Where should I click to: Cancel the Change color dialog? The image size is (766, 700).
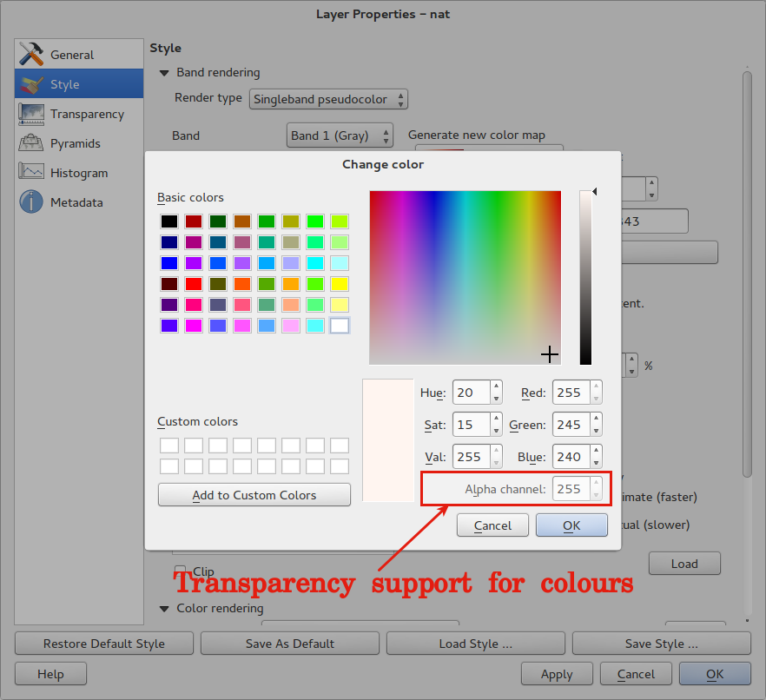pos(492,525)
